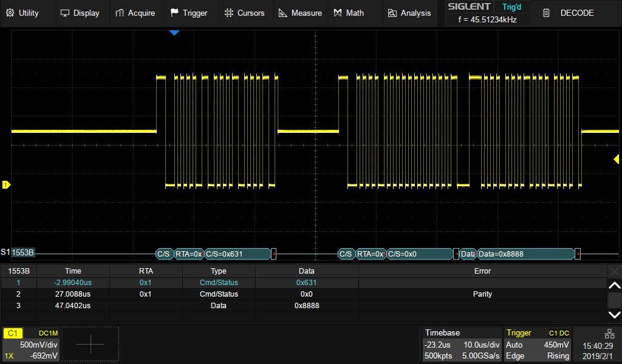622x364 pixels.
Task: Open the Trigger settings box
Action: pos(538,345)
